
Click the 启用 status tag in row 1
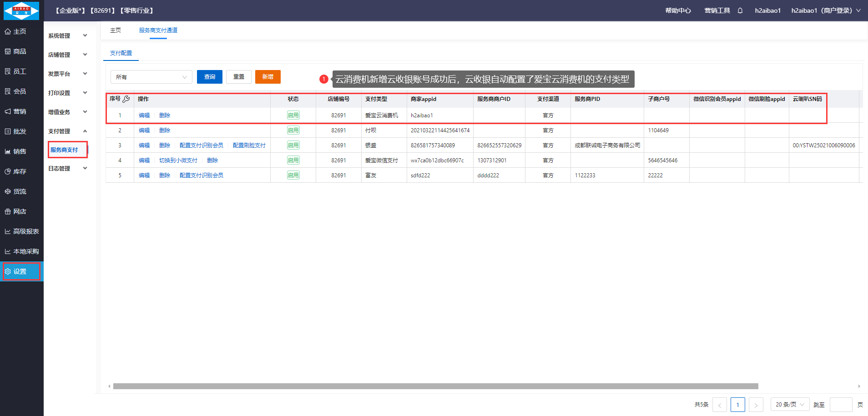click(x=293, y=115)
